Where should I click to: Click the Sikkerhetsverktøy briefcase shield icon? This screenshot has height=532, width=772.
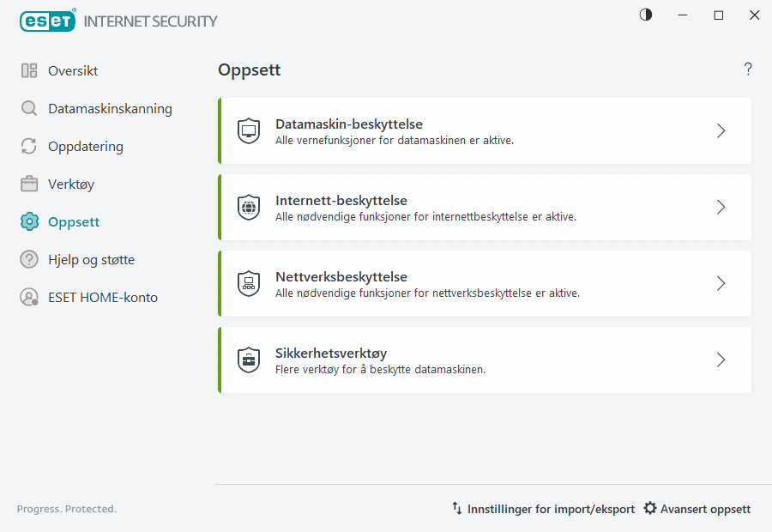tap(249, 360)
